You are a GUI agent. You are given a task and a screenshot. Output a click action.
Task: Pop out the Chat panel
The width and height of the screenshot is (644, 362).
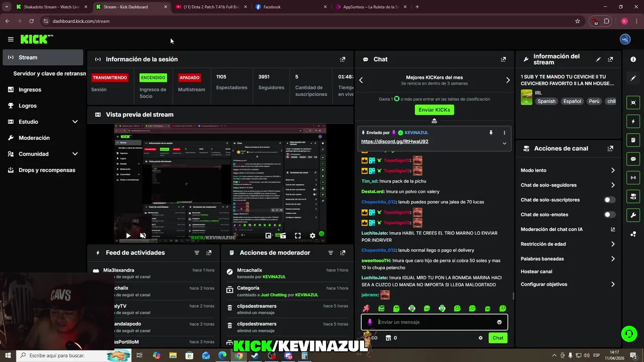tap(503, 59)
